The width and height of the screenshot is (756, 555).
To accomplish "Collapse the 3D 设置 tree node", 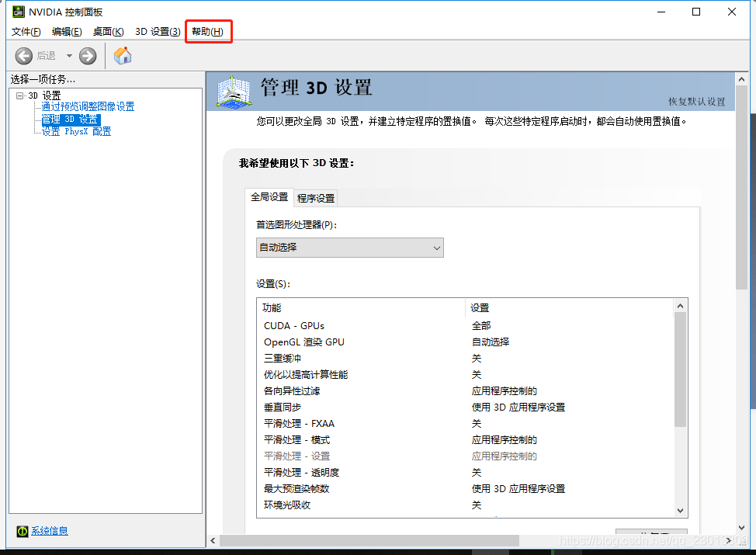I will click(x=19, y=95).
